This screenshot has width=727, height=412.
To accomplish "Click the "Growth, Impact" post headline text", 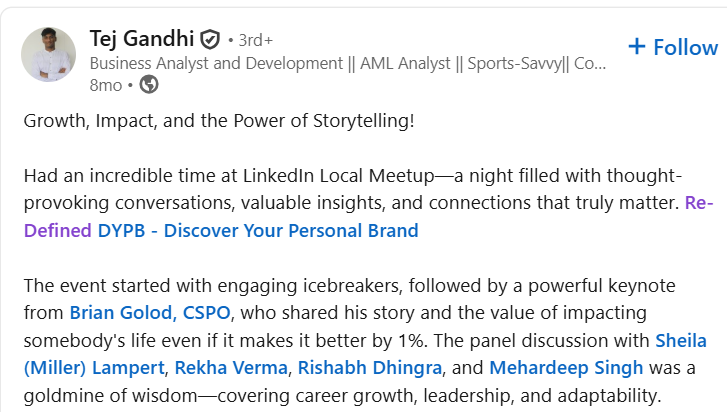I will coord(219,122).
